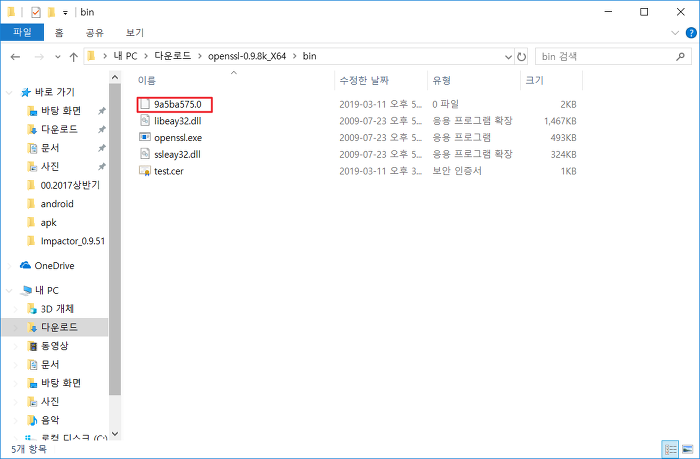Click the ssleay32.dll file icon
Image resolution: width=700 pixels, height=459 pixels.
(145, 154)
